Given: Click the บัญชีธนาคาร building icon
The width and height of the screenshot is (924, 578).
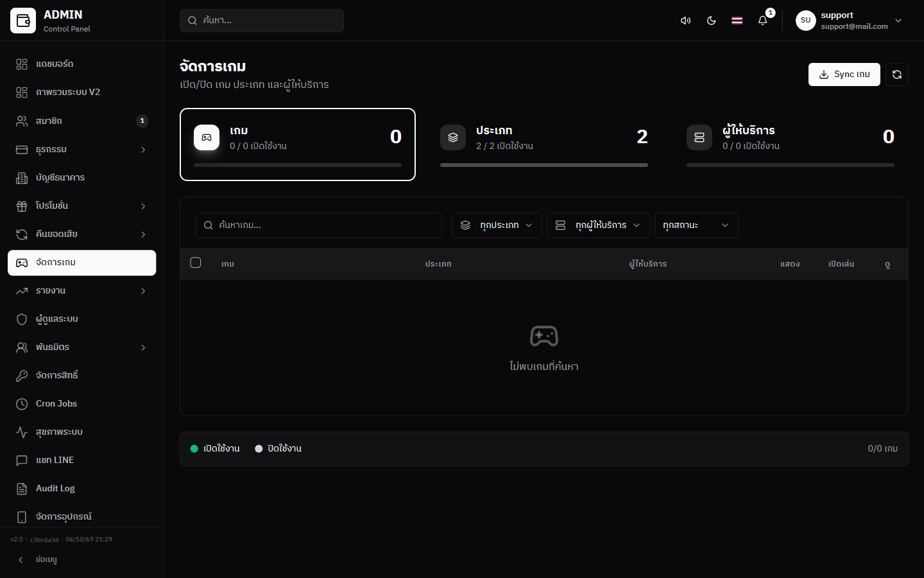Looking at the screenshot, I should 22,178.
